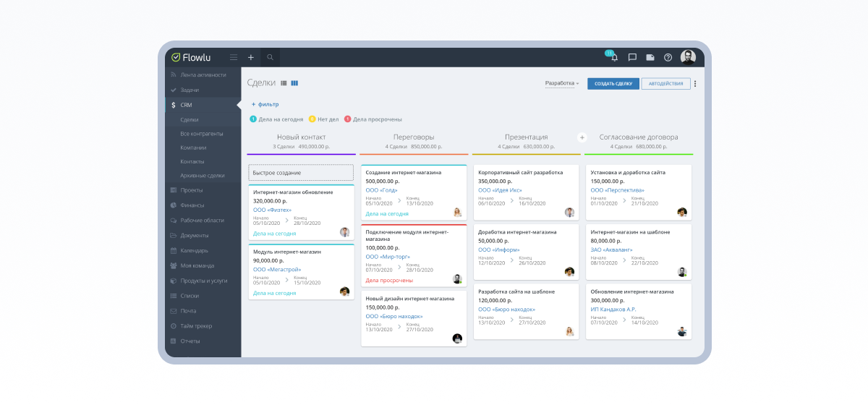Click the Flowlu logo
Viewport: 868px width, 405px height.
pos(192,57)
